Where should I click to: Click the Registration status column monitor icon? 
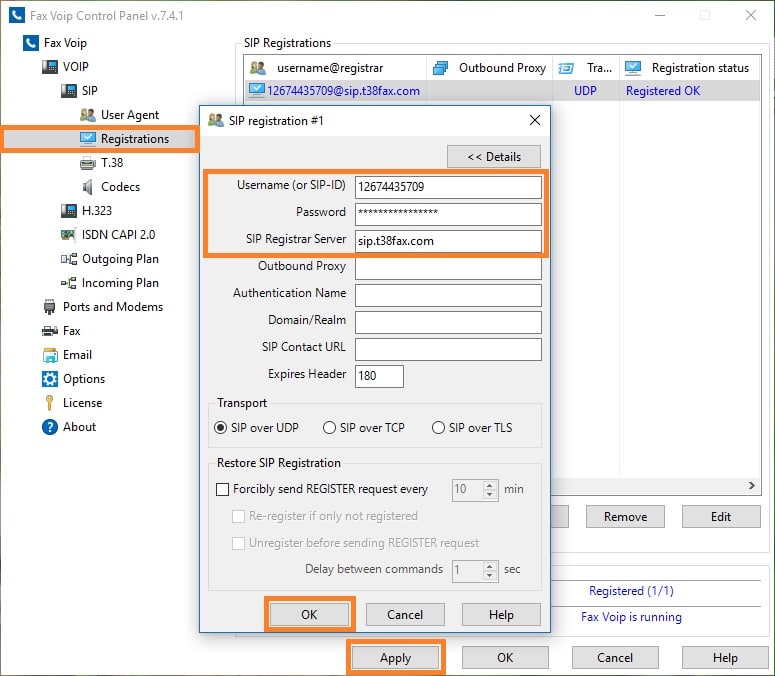coord(633,68)
